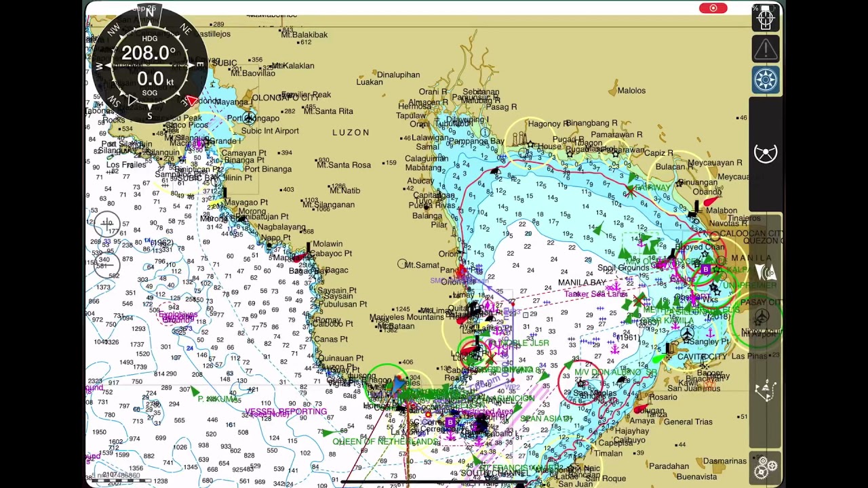Tap the Mt.Santa Rita label
Image resolution: width=868 pixels, height=488 pixels.
(328, 111)
